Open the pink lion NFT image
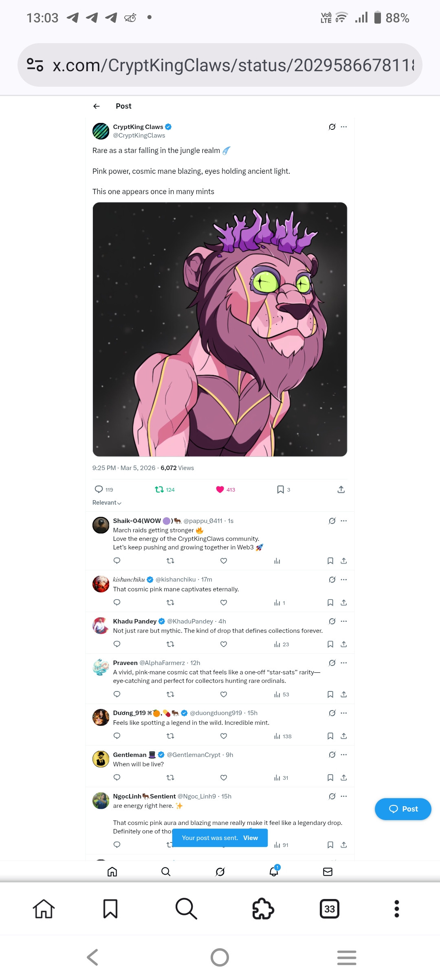Image resolution: width=440 pixels, height=980 pixels. click(x=220, y=329)
